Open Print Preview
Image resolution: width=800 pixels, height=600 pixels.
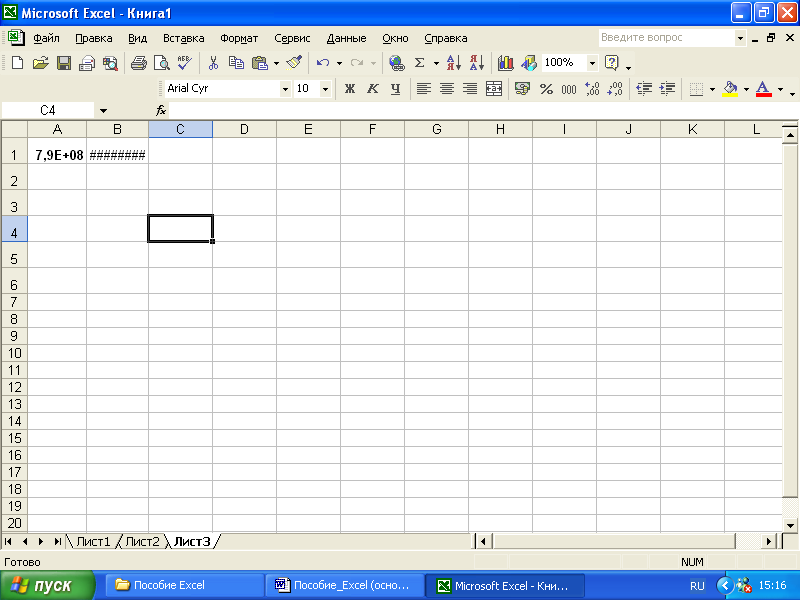coord(162,63)
